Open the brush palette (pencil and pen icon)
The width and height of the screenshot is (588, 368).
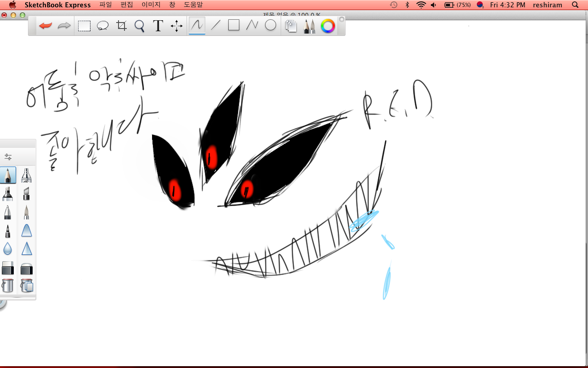pos(309,26)
